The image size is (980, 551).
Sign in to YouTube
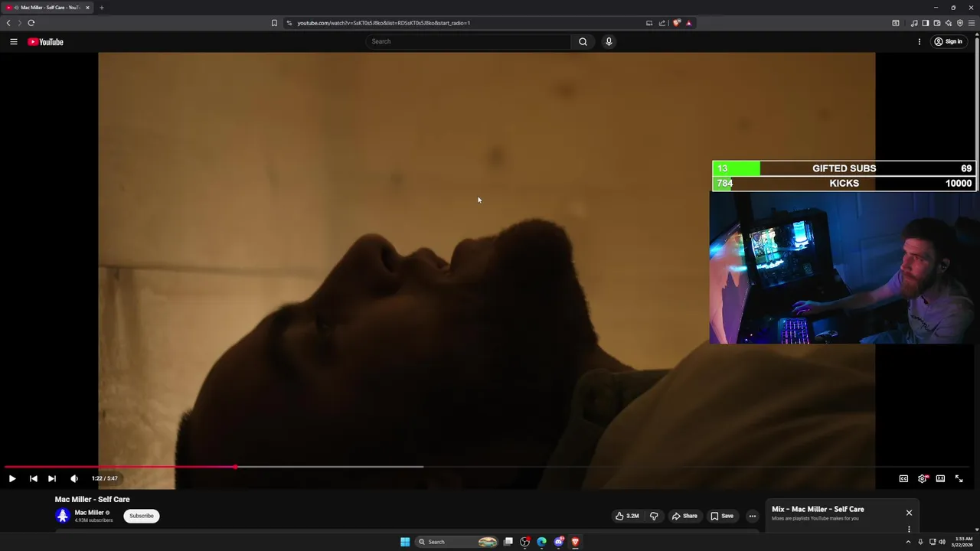(x=948, y=41)
